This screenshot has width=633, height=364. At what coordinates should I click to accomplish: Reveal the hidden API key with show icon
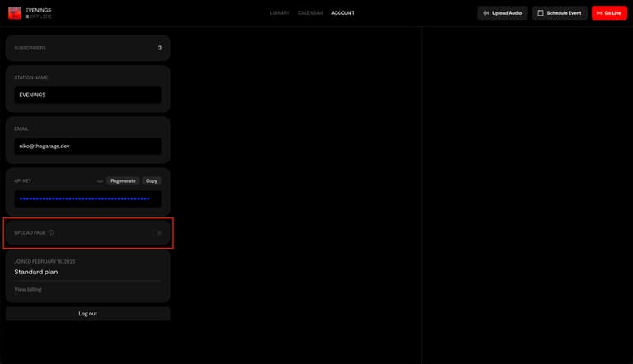pos(100,181)
